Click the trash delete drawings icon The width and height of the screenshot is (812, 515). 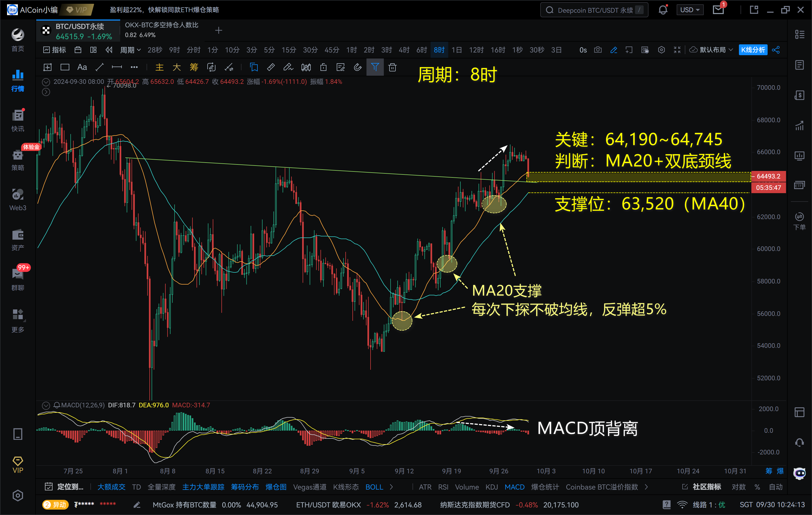click(392, 67)
